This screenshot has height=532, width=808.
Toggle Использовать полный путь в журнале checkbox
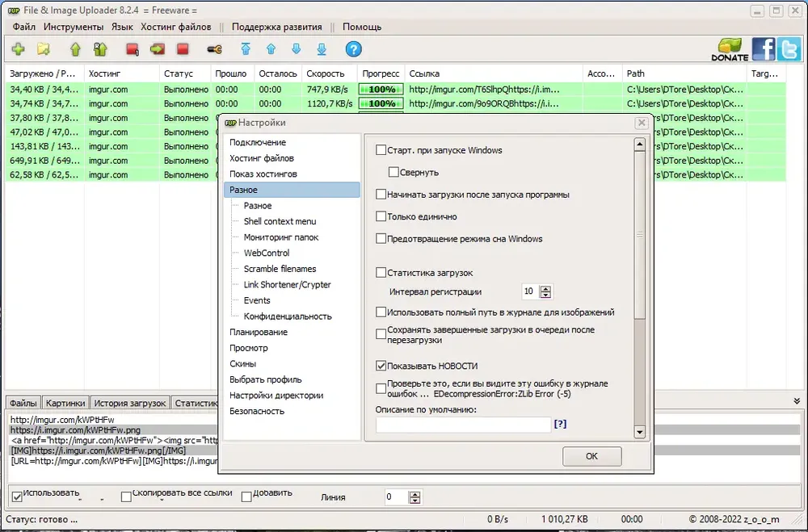(x=381, y=312)
